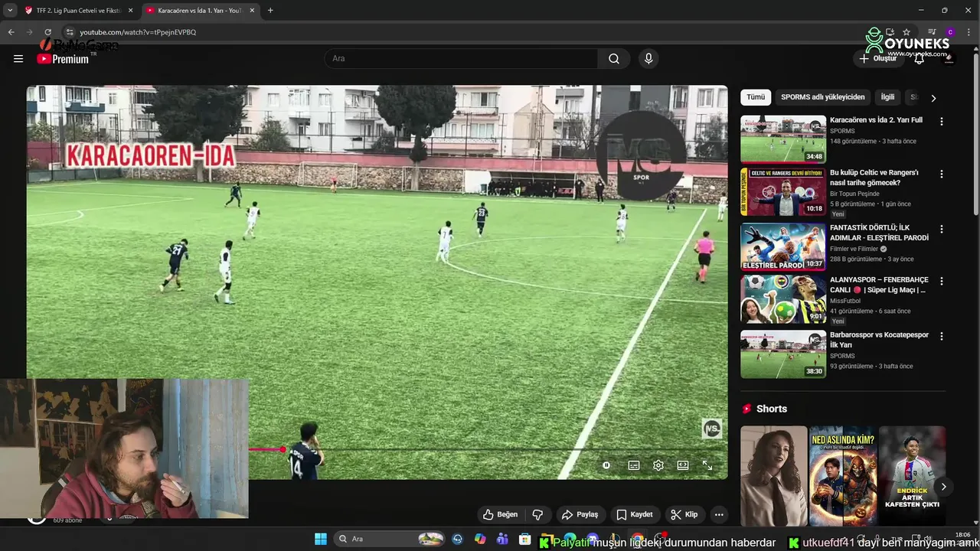The height and width of the screenshot is (551, 980).
Task: View site information icon in address bar
Action: point(69,32)
